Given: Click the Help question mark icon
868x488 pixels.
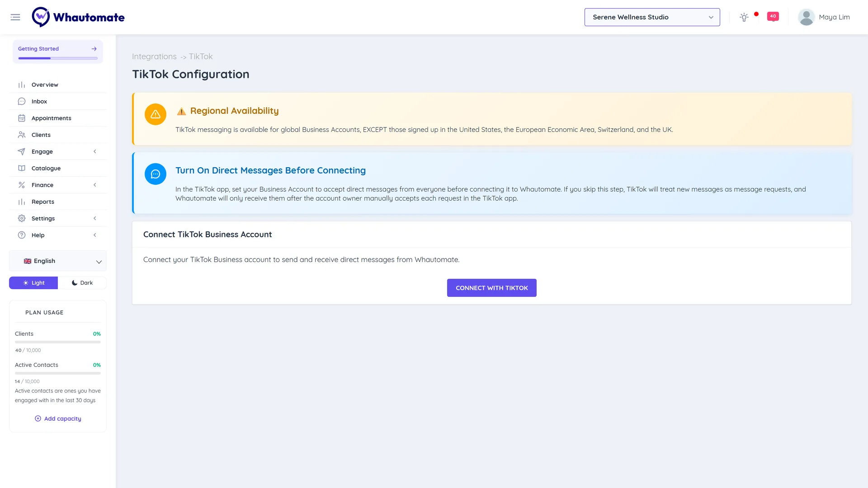Looking at the screenshot, I should pyautogui.click(x=21, y=235).
